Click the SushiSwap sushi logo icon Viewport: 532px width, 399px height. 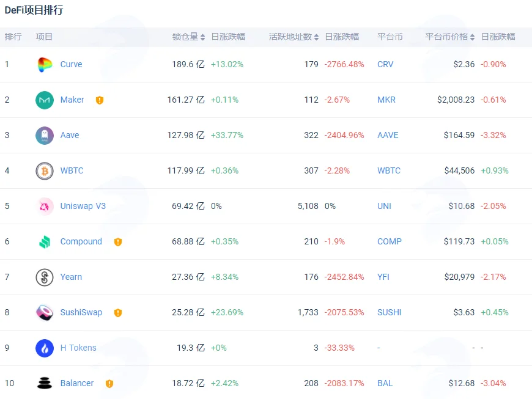(45, 313)
